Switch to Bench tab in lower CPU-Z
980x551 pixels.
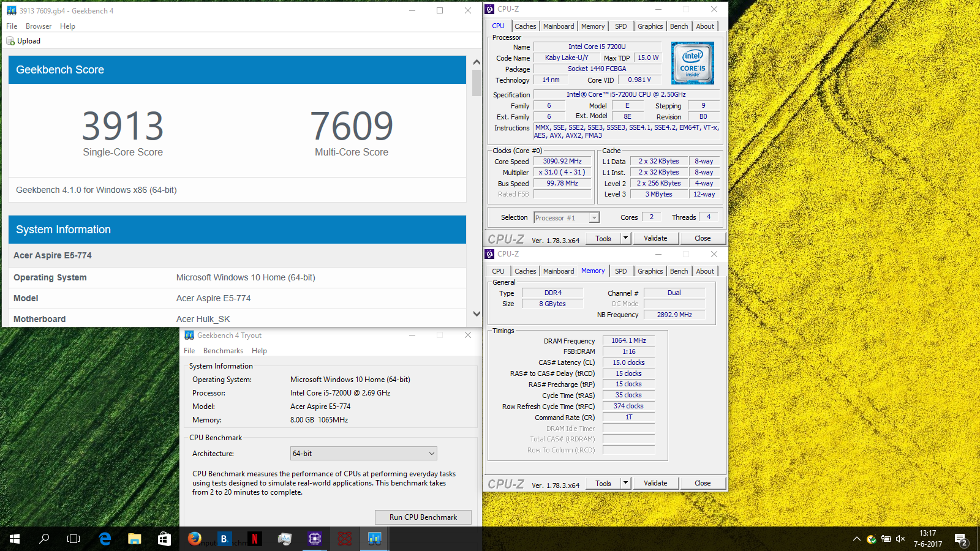click(x=679, y=271)
